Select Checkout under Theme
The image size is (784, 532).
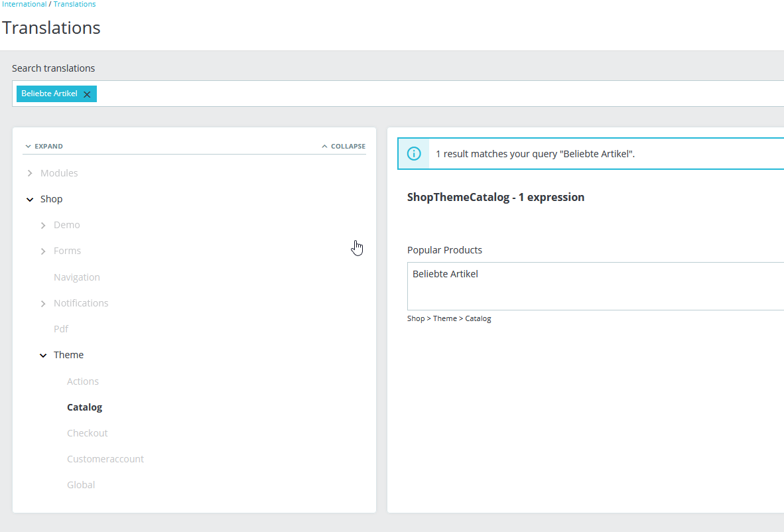pyautogui.click(x=88, y=433)
